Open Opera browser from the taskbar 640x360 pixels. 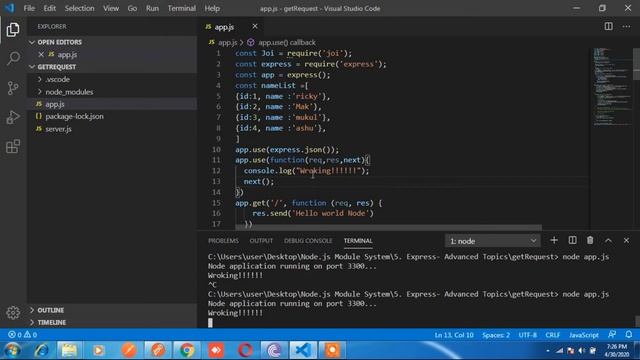point(245,350)
